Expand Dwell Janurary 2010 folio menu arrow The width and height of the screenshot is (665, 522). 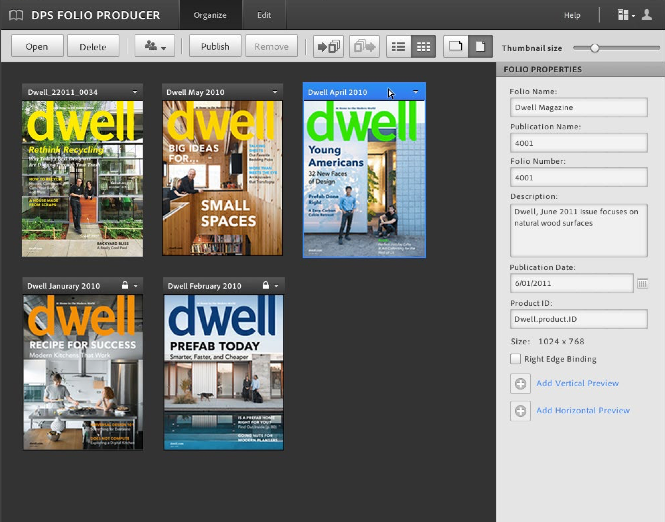[x=136, y=286]
